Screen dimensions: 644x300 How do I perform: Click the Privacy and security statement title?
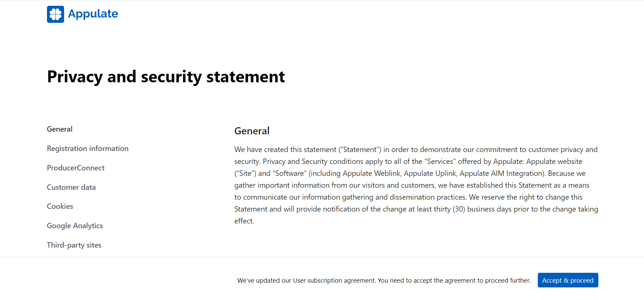(x=166, y=77)
